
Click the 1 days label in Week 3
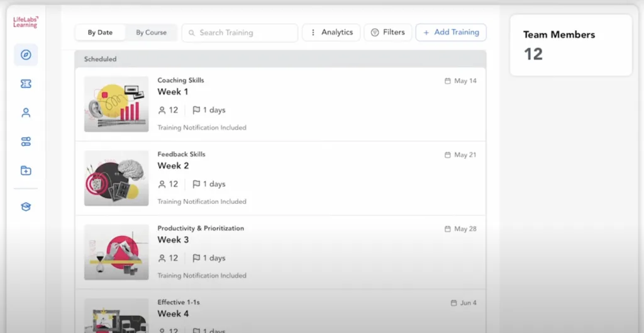(214, 258)
